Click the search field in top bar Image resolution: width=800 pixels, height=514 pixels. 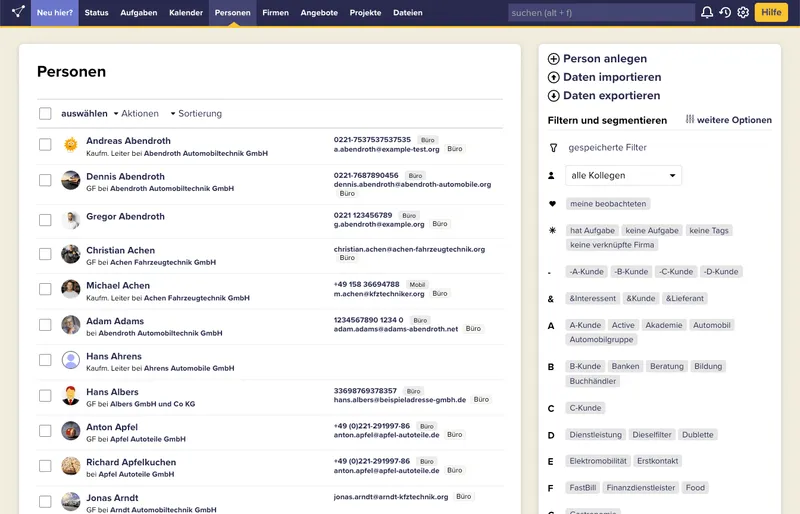[x=601, y=13]
